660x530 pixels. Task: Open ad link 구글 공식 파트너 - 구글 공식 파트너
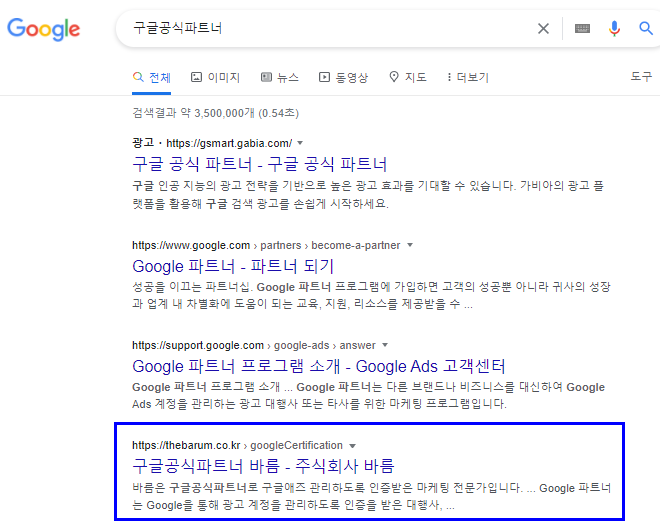tap(260, 164)
